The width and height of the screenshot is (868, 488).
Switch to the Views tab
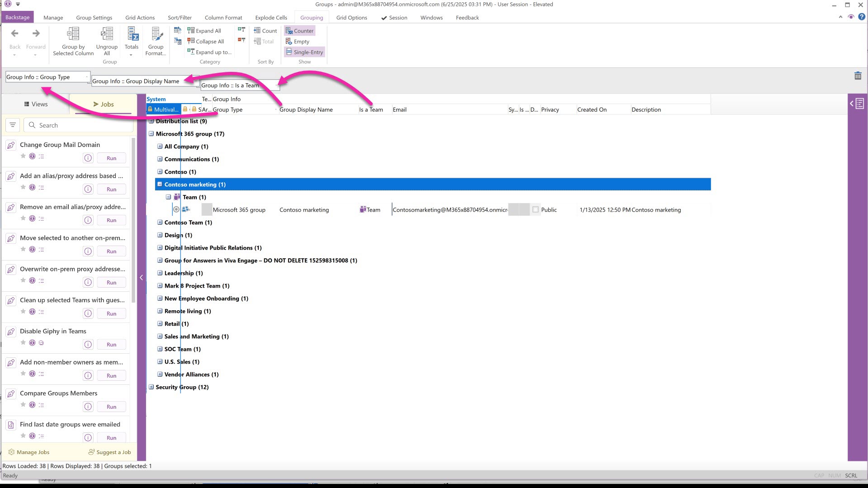pos(36,104)
